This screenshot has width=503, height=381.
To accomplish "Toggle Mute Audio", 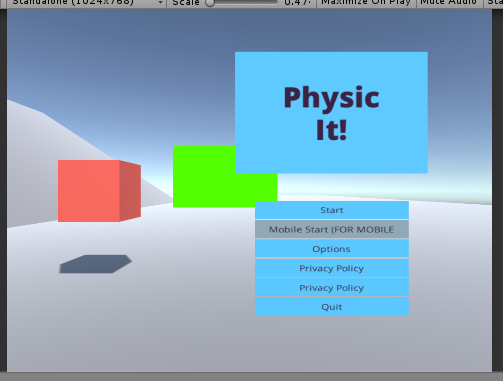I will (449, 3).
